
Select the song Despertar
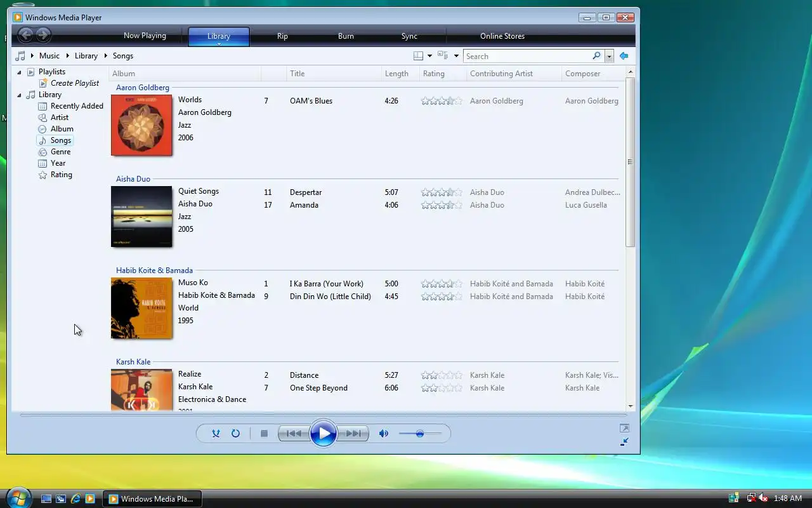tap(306, 192)
